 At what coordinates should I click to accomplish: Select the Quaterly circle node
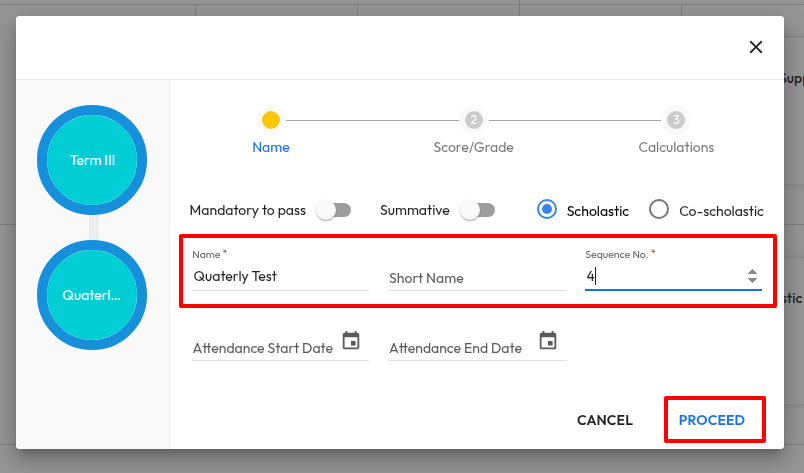[x=92, y=295]
